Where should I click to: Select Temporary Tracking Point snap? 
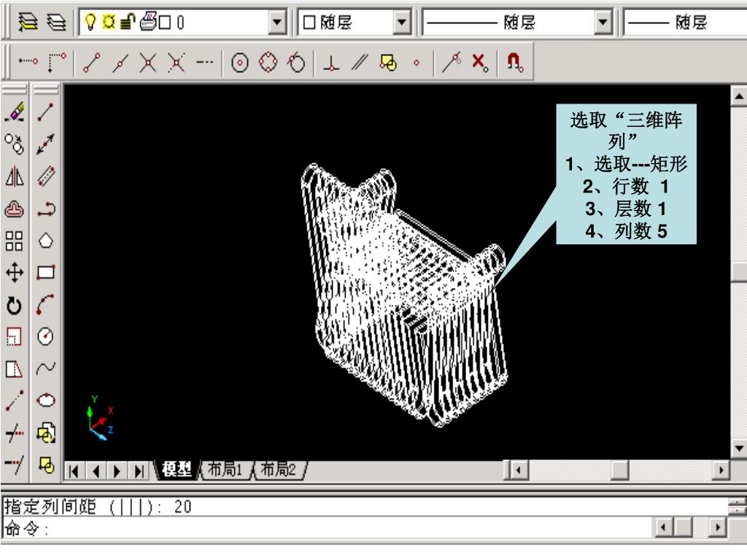point(28,61)
